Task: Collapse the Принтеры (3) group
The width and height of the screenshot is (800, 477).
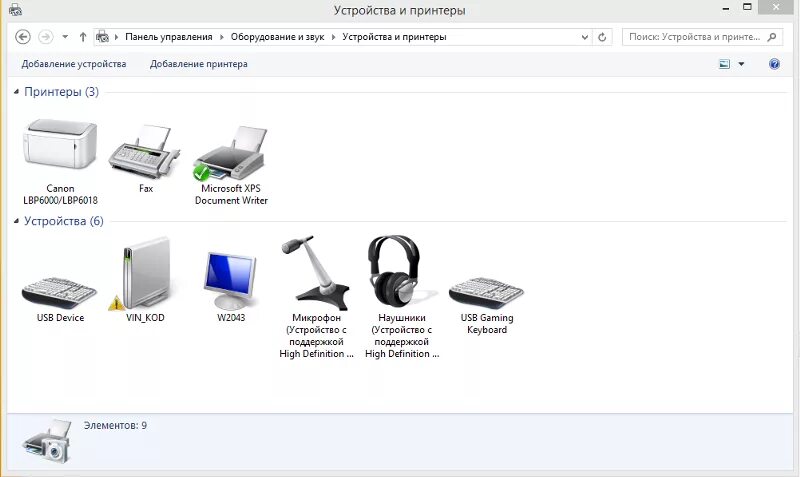Action: click(x=16, y=92)
